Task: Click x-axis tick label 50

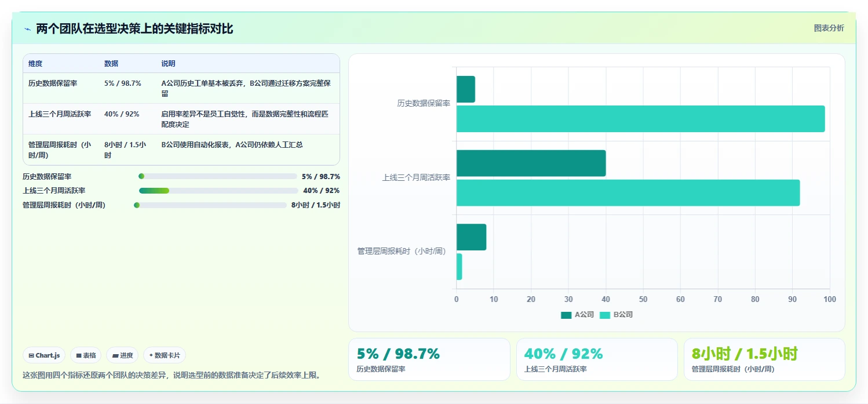Action: tap(643, 299)
